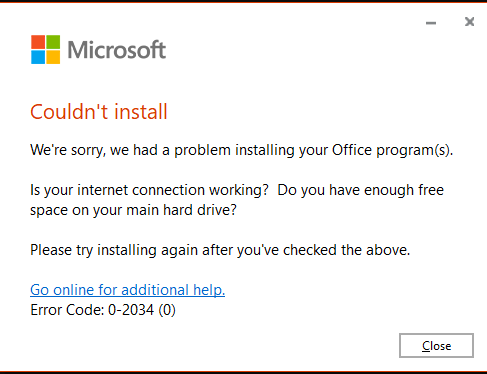Click the 'Error Code:' label

67,310
